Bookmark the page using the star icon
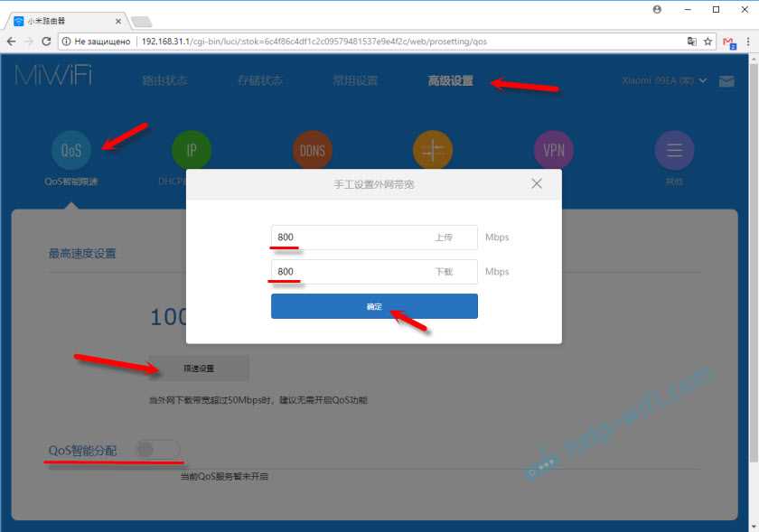Screen dimensions: 759x532 coord(707,42)
